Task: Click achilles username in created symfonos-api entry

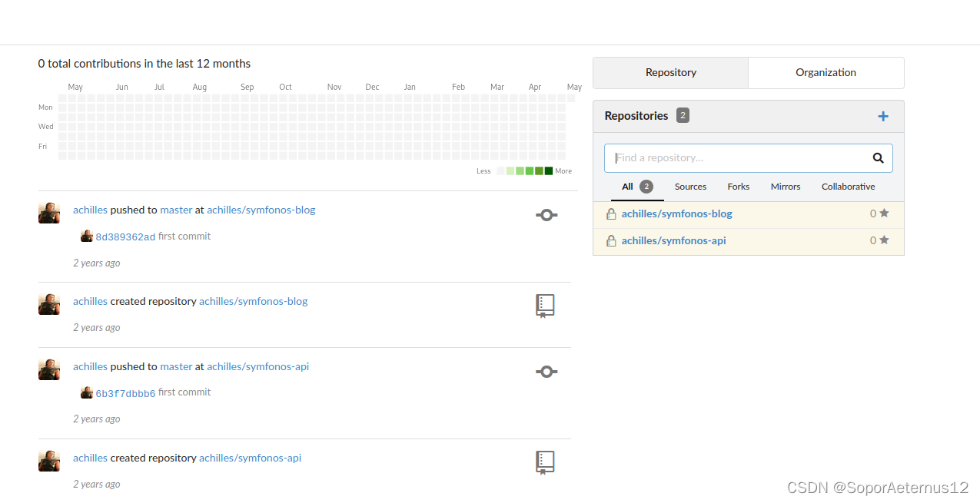Action: pyautogui.click(x=90, y=458)
